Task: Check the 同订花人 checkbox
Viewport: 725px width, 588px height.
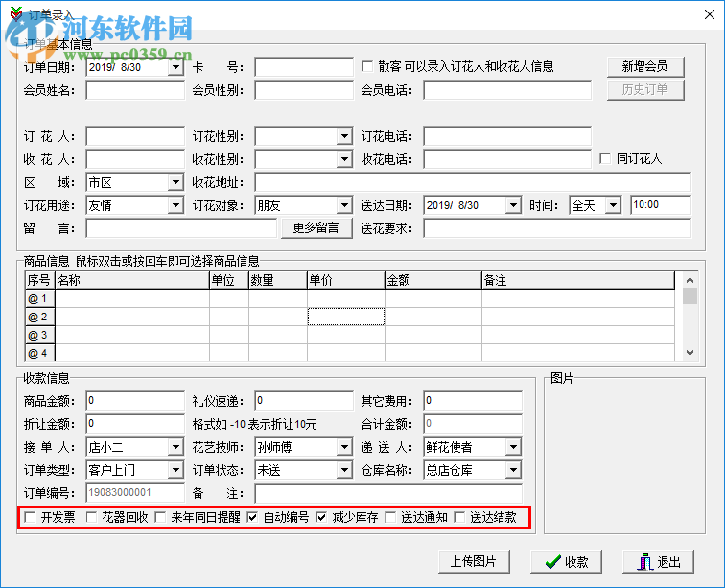Action: 605,158
